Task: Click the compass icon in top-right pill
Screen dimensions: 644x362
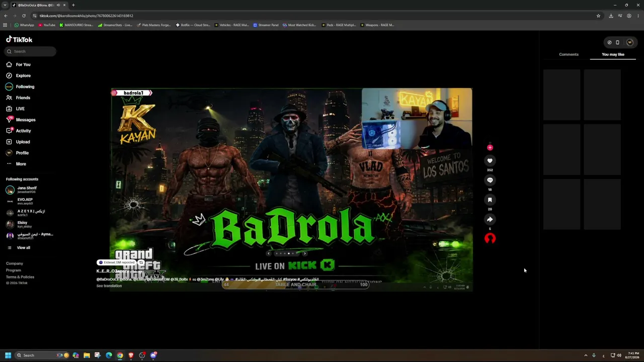Action: pyautogui.click(x=609, y=42)
